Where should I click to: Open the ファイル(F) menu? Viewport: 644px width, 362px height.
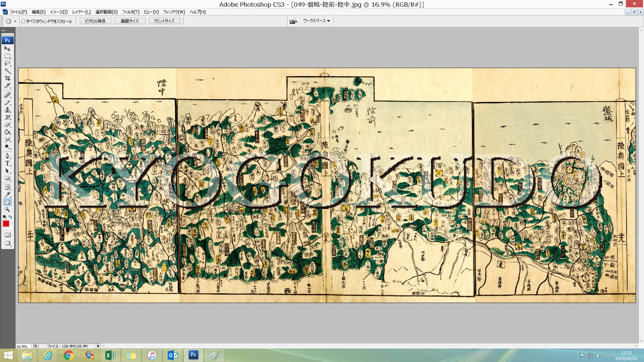18,12
